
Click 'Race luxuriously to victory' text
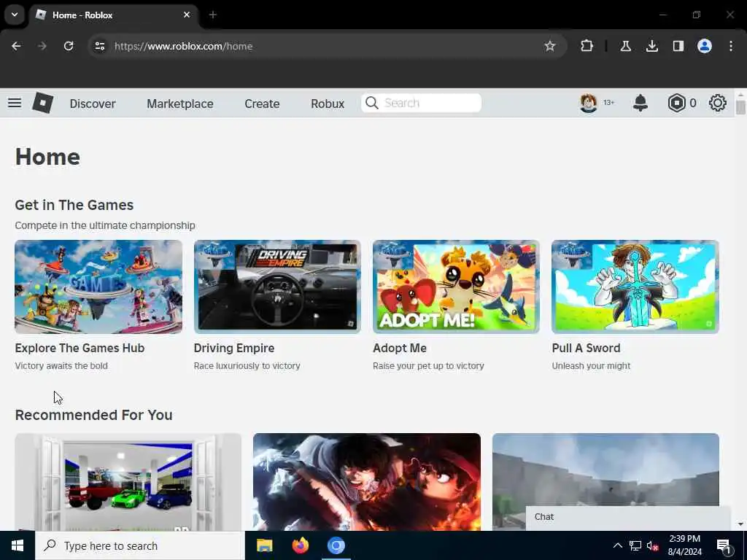(247, 366)
